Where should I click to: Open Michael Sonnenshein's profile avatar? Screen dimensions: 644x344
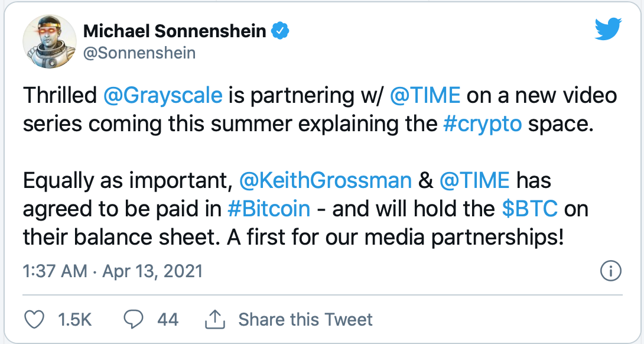(x=49, y=41)
